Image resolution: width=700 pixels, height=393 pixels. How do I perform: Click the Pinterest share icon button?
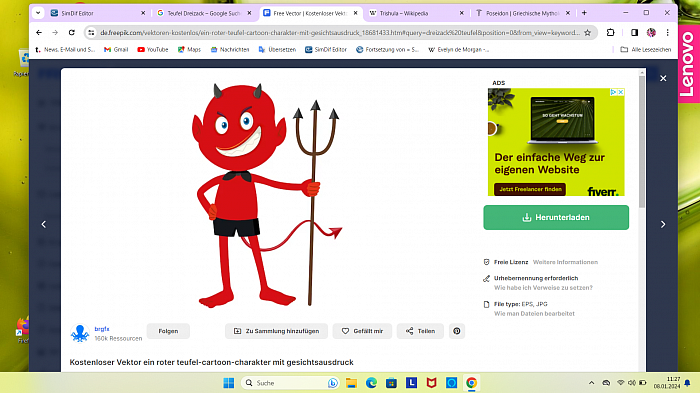click(x=457, y=331)
